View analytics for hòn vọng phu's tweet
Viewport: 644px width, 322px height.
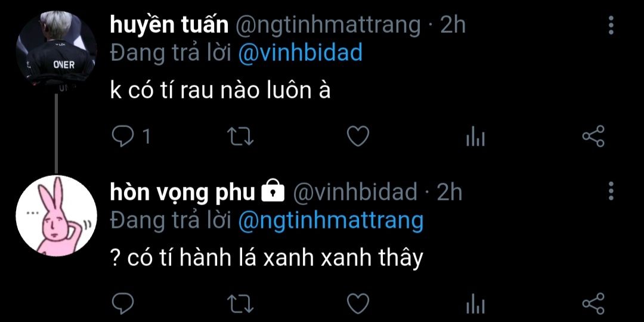point(476,304)
